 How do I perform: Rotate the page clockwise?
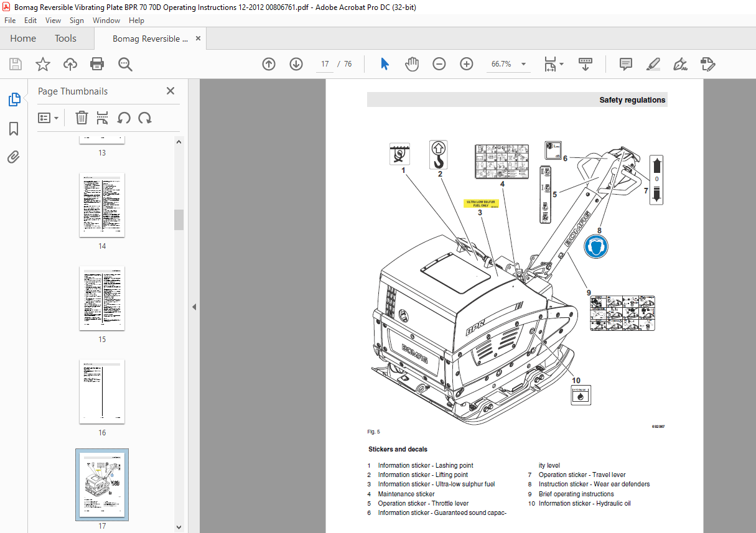click(145, 118)
